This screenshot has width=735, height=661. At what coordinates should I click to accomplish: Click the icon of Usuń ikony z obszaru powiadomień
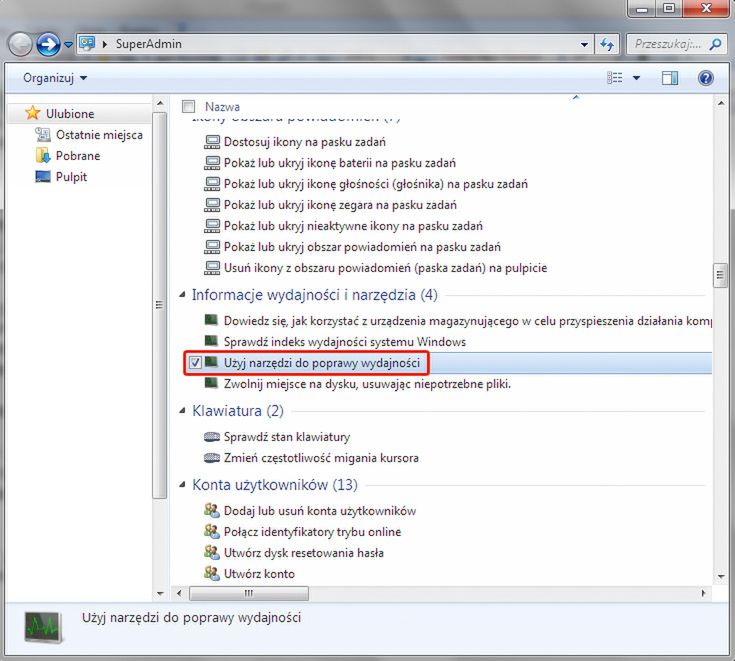(x=212, y=268)
